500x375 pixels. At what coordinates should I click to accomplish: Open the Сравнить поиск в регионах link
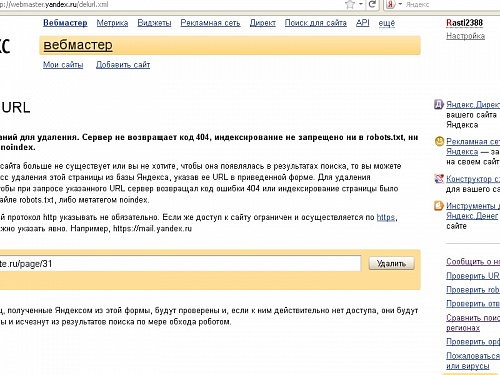(473, 323)
